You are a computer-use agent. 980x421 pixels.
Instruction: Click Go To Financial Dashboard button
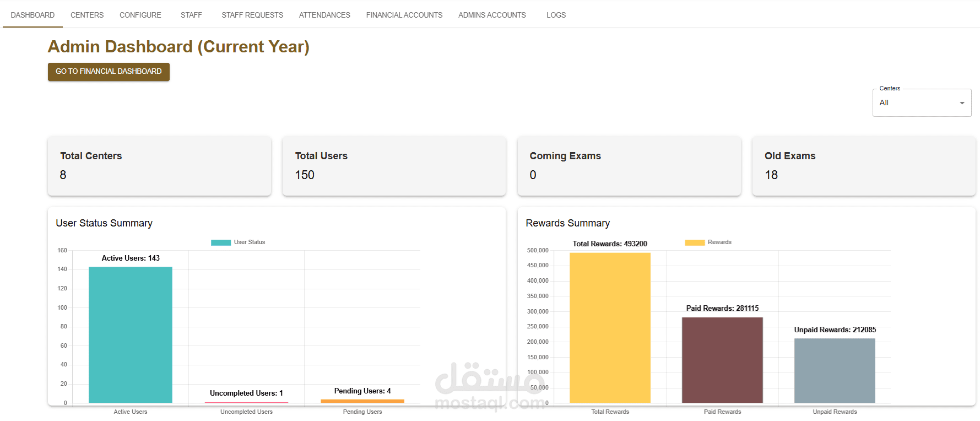click(x=109, y=72)
